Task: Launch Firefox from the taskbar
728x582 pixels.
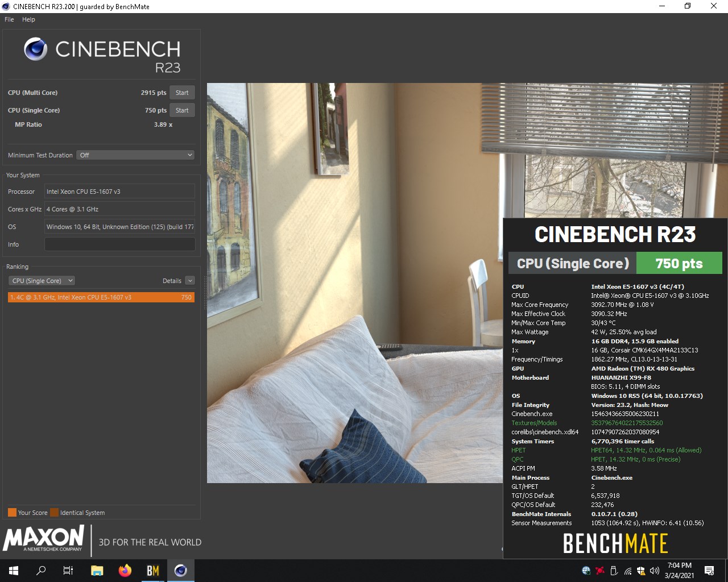Action: click(125, 571)
